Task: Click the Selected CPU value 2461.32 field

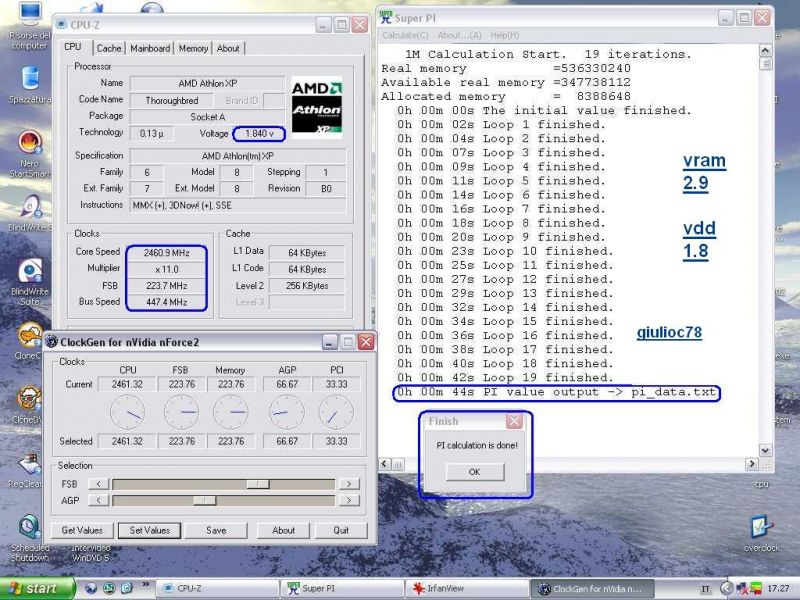Action: coord(128,441)
